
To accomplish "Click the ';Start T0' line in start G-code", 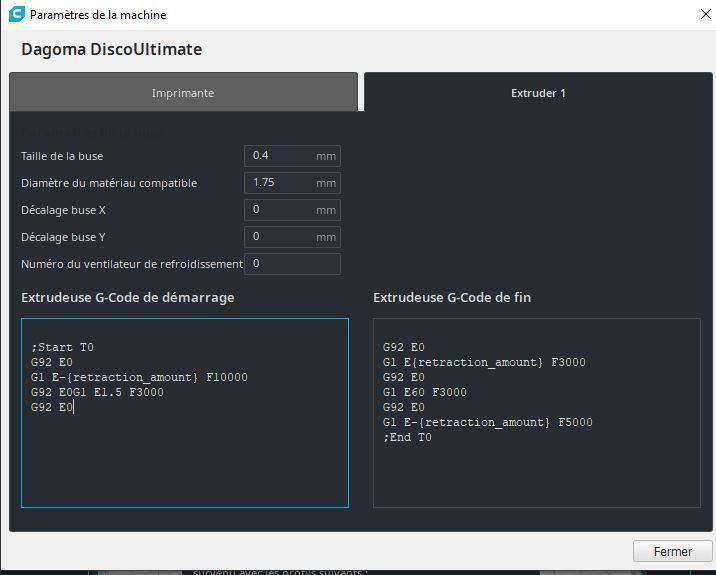I will pos(63,347).
